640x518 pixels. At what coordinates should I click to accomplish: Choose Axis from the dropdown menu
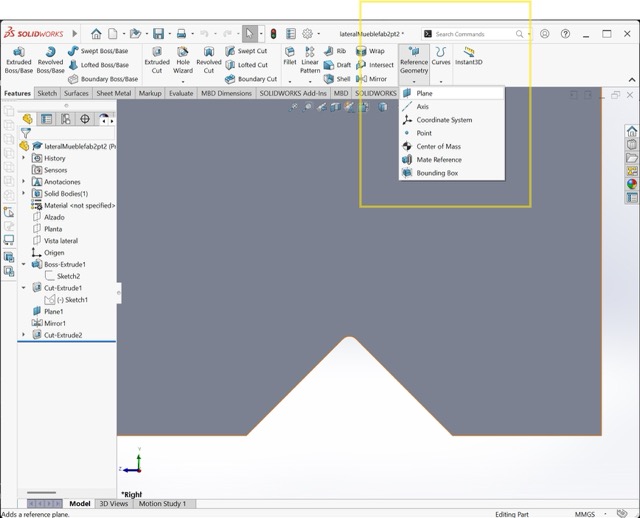(x=452, y=107)
